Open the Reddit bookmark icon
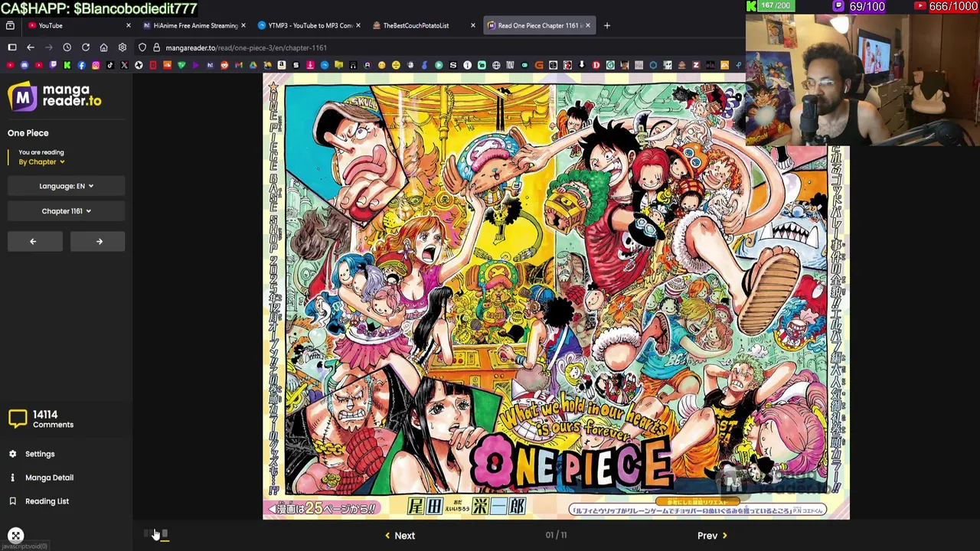Image resolution: width=980 pixels, height=551 pixels. coord(224,65)
